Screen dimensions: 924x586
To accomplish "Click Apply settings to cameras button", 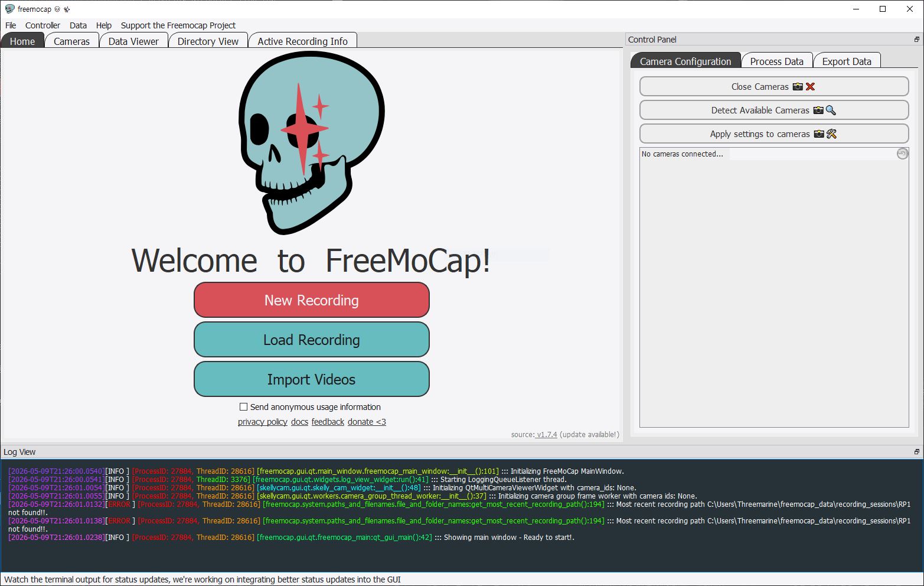I will (774, 134).
